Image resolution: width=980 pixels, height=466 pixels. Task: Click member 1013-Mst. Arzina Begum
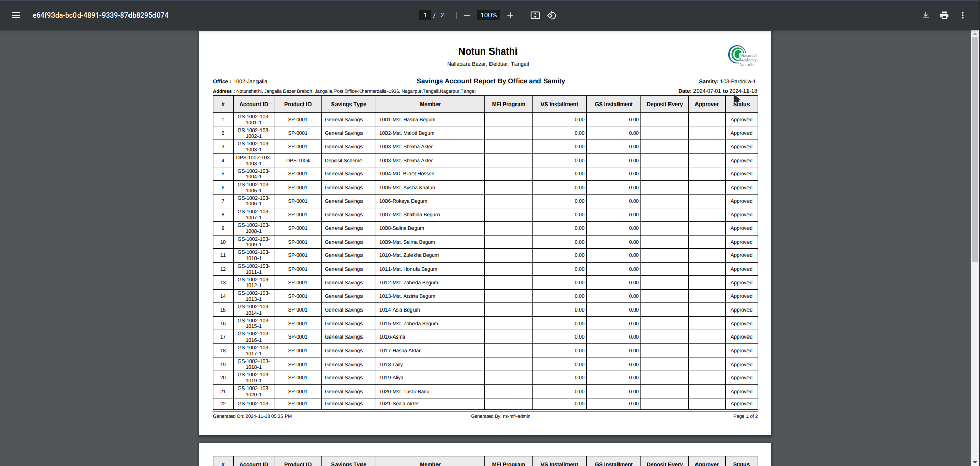coord(407,296)
